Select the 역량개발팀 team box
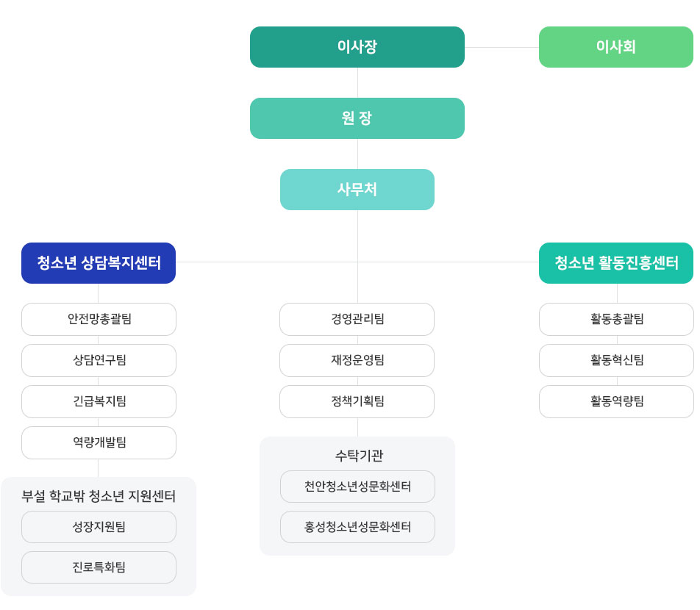Screen dimensions: 700x610 point(99,442)
